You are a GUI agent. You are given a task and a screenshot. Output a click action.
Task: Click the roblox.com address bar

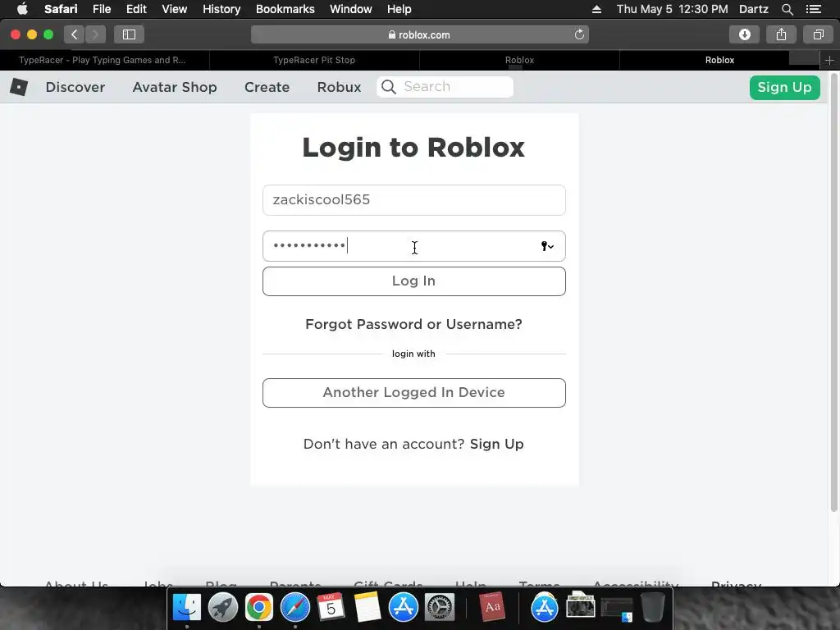(419, 34)
